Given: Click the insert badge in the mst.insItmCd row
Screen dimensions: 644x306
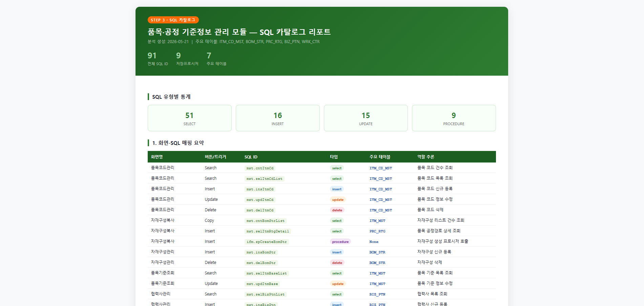Looking at the screenshot, I should [337, 189].
